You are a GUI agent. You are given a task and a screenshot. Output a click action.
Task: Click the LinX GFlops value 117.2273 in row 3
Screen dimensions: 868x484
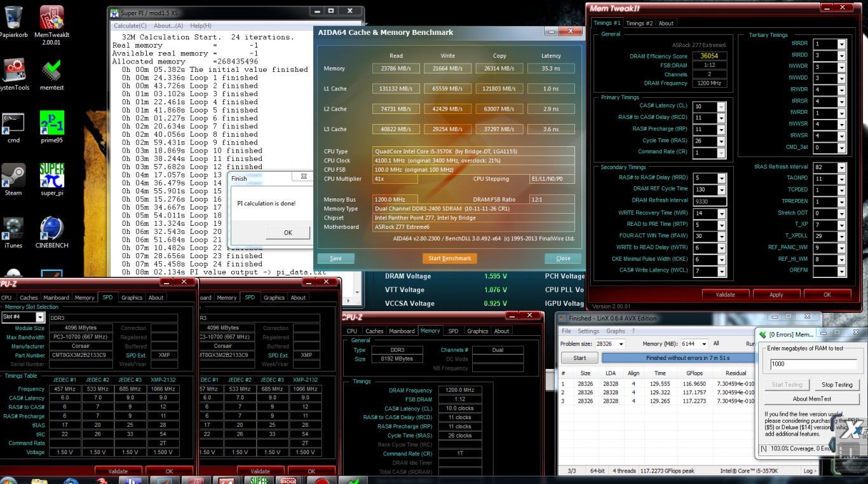(x=694, y=401)
